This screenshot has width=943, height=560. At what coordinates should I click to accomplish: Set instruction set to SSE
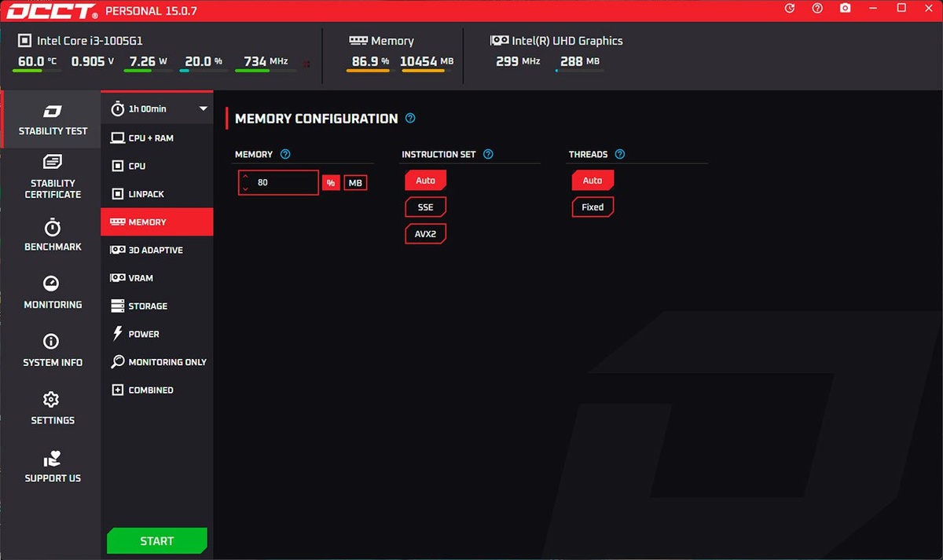(x=425, y=207)
